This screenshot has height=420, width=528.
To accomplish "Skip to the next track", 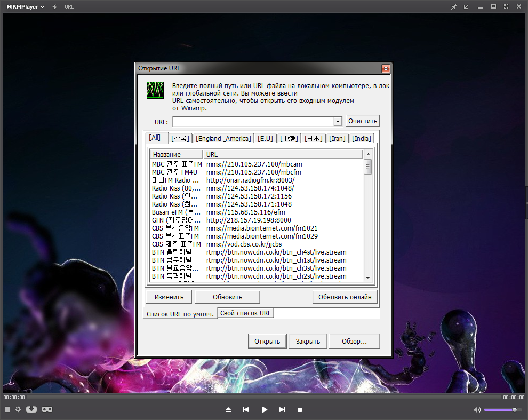I will coord(282,409).
